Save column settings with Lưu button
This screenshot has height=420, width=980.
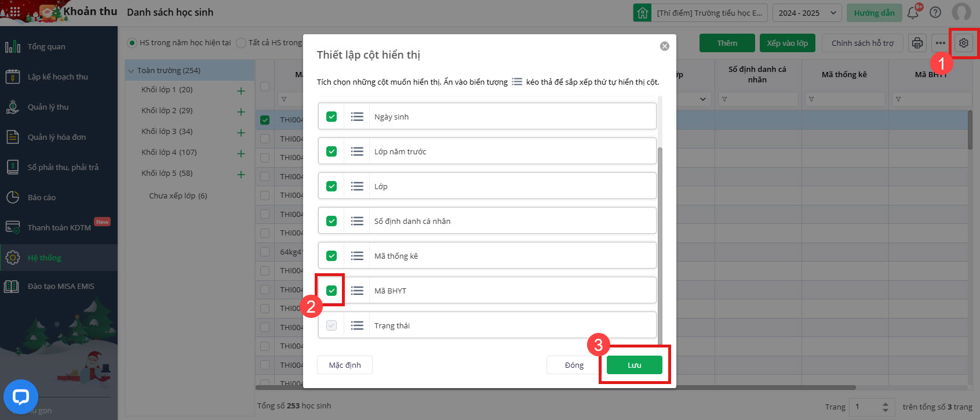(634, 365)
